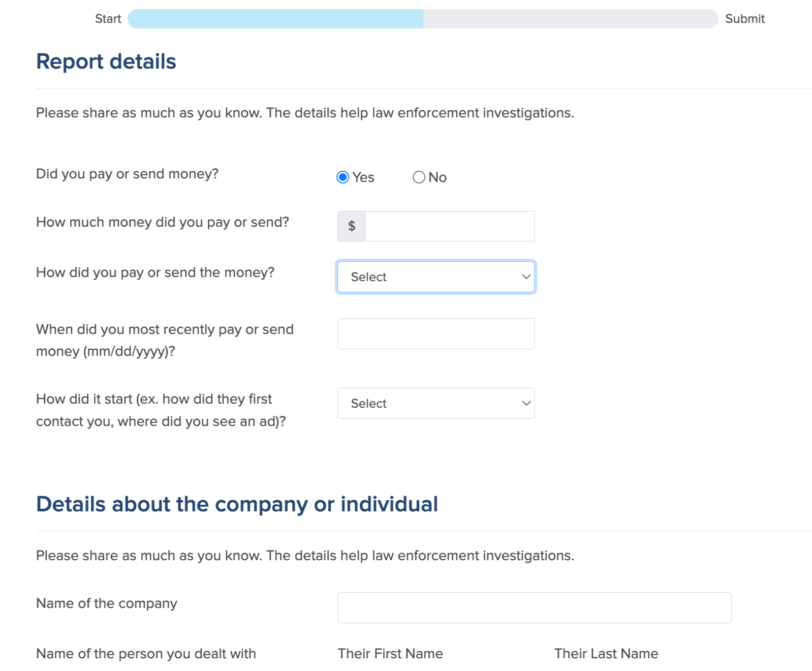Click the Start label beside progress bar
The image size is (812, 671).
[108, 19]
